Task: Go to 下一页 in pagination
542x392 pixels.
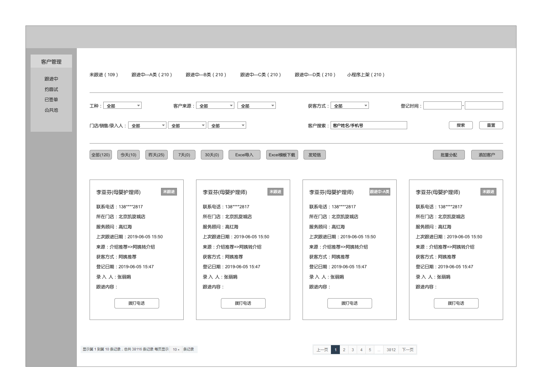Action: click(408, 350)
